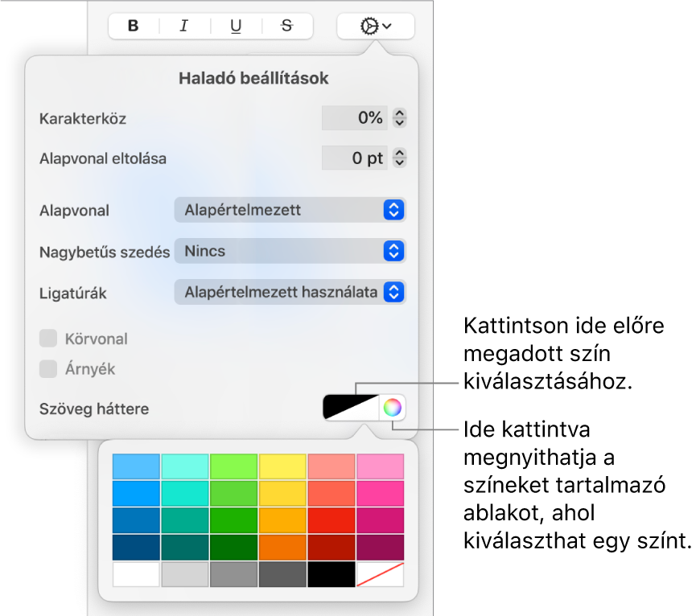The image size is (696, 616).
Task: Click the Karakterköz stepper arrows
Action: coord(399,118)
